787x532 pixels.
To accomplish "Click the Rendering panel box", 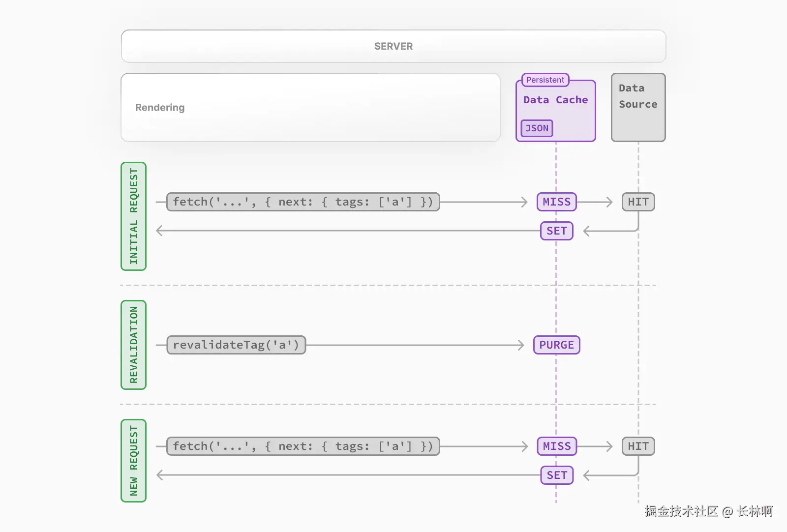I will coord(310,108).
